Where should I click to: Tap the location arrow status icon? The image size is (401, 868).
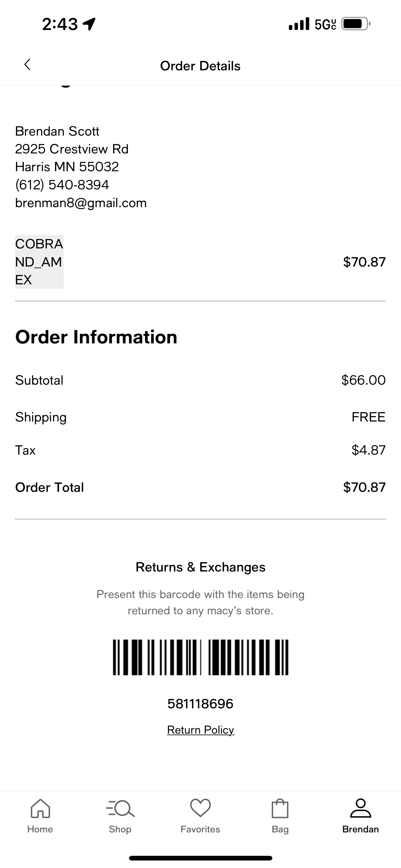click(x=89, y=24)
